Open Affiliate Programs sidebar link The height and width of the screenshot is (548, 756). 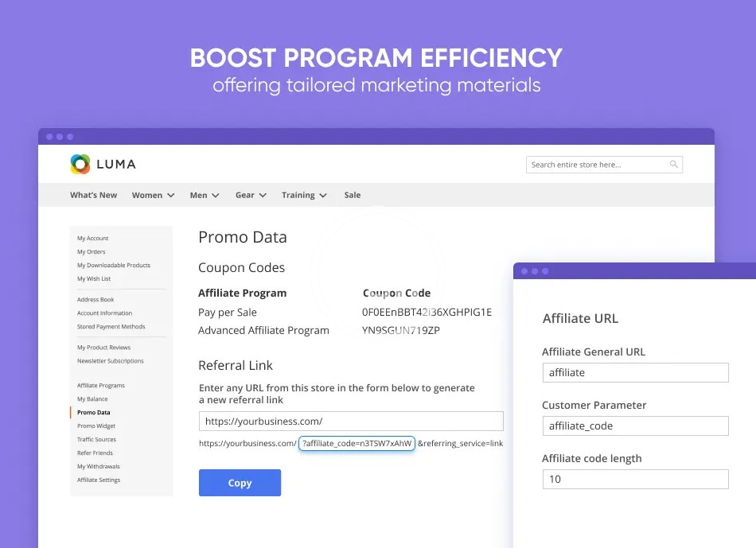click(x=101, y=386)
